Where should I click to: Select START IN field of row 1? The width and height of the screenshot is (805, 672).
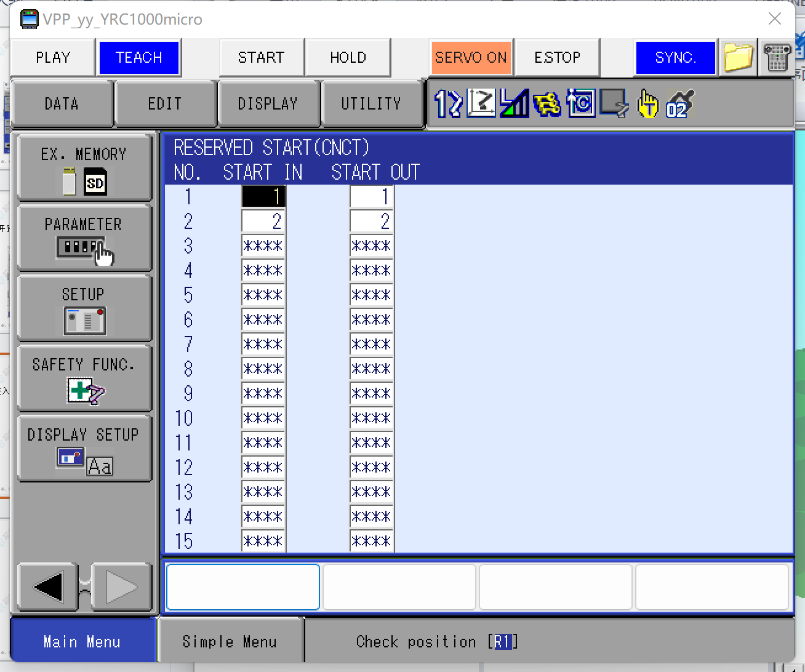coord(263,196)
